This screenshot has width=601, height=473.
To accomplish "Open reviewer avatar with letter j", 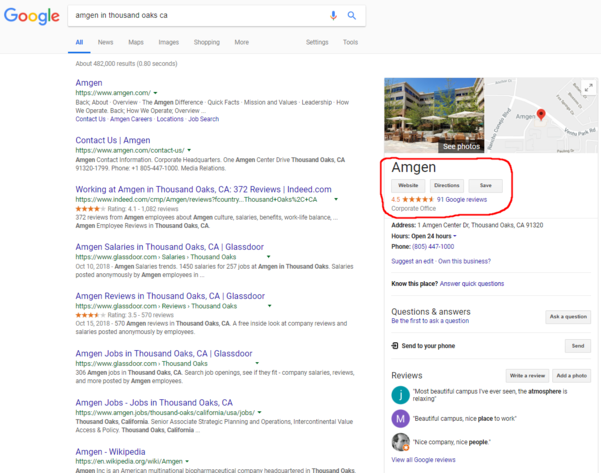I will pyautogui.click(x=401, y=395).
